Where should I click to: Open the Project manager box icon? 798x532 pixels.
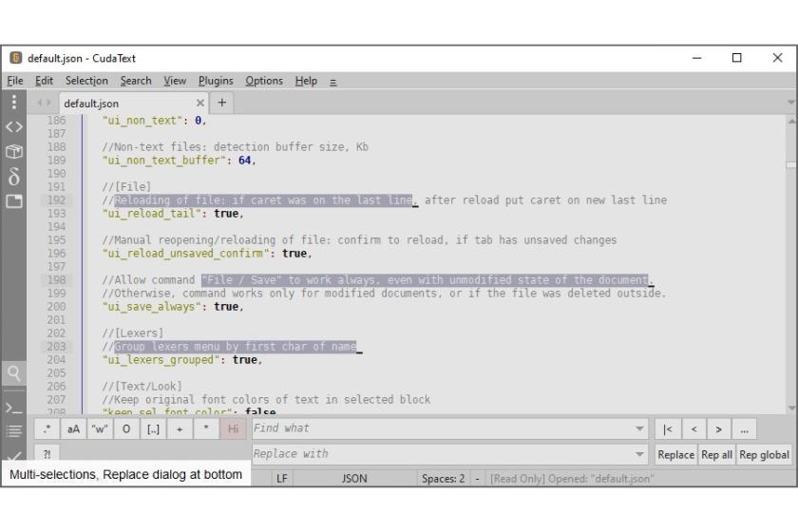(x=13, y=151)
